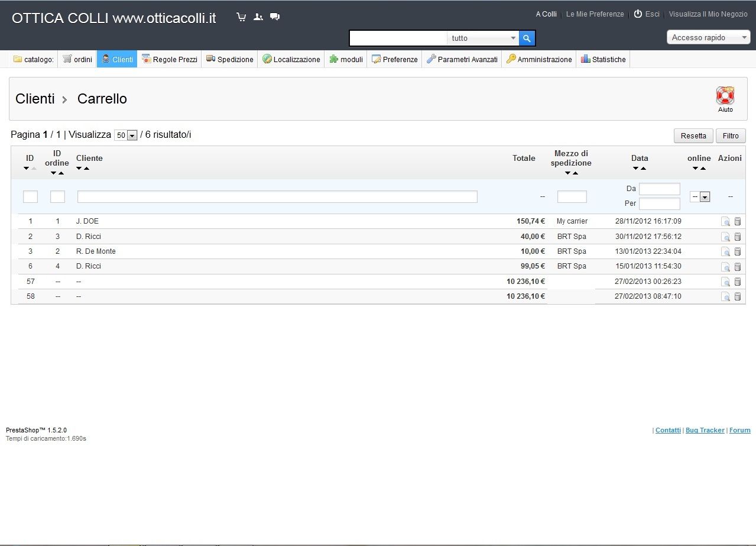Sort Data column descending arrow
Image resolution: width=756 pixels, height=546 pixels.
[635, 169]
